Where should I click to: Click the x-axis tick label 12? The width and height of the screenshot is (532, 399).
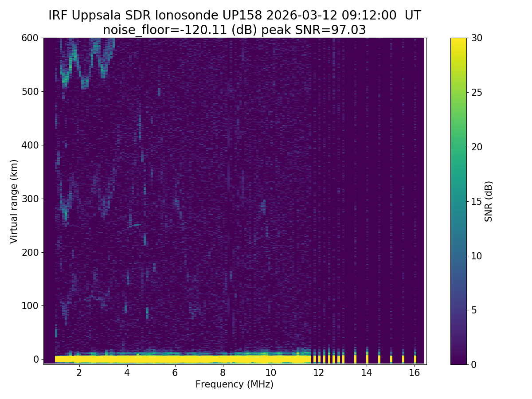pyautogui.click(x=319, y=373)
